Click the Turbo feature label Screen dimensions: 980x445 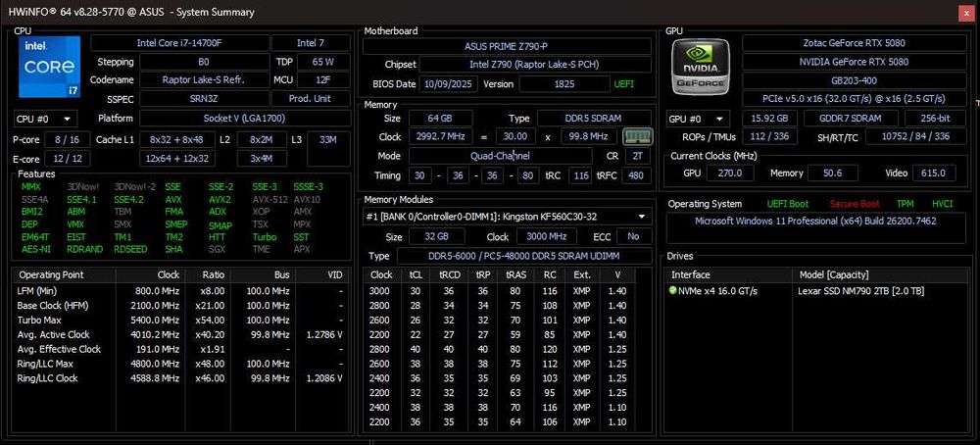pos(265,237)
